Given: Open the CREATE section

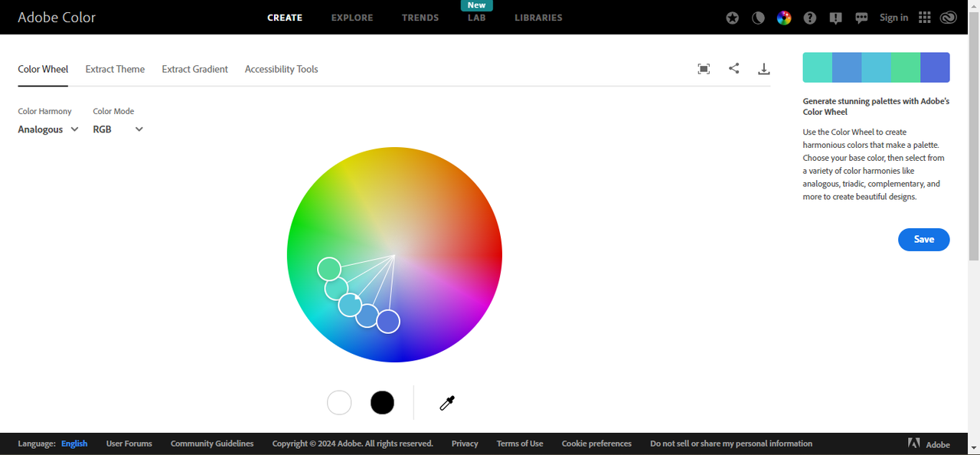Looking at the screenshot, I should pos(285,18).
